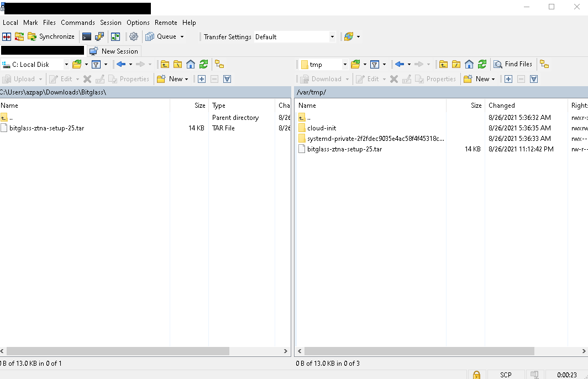Click local panel filter icon
The image size is (588, 379).
click(x=96, y=65)
